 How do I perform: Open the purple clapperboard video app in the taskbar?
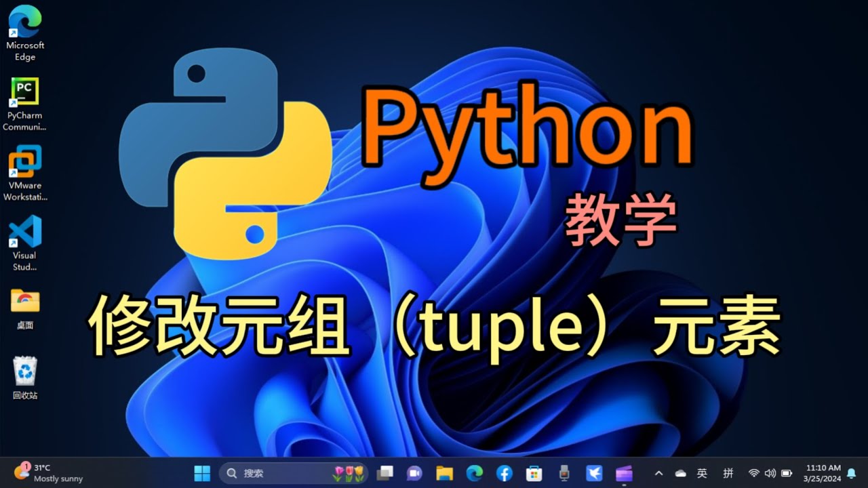[624, 472]
